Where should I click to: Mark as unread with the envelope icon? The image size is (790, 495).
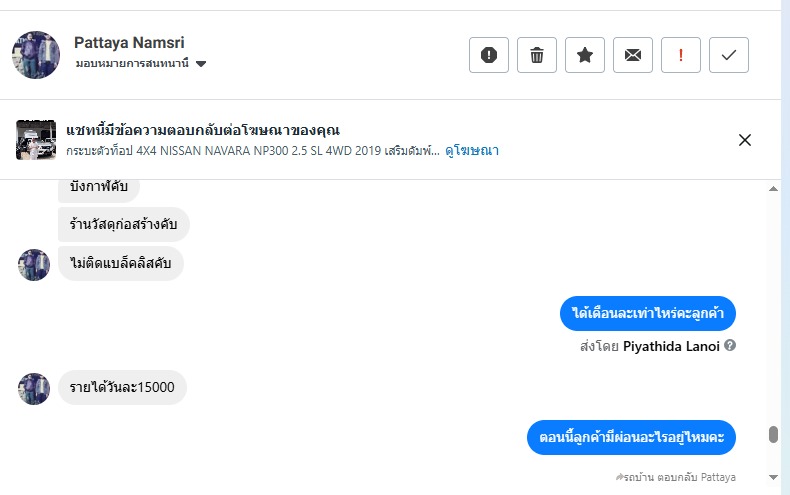(x=633, y=55)
